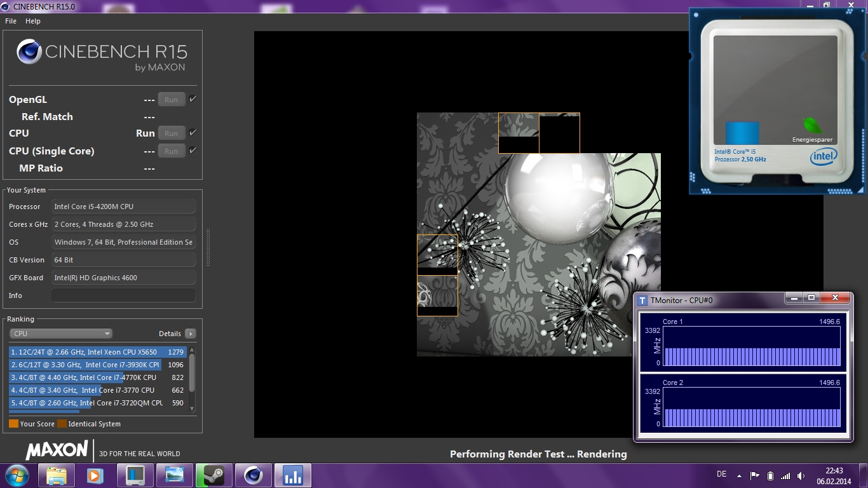Click the battery icon in the tray

coord(770,475)
